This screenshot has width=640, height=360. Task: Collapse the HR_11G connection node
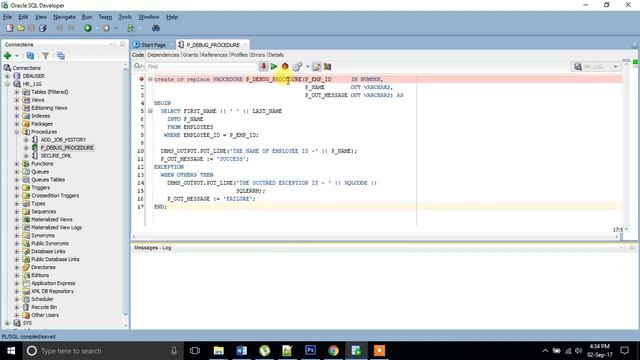pyautogui.click(x=7, y=84)
